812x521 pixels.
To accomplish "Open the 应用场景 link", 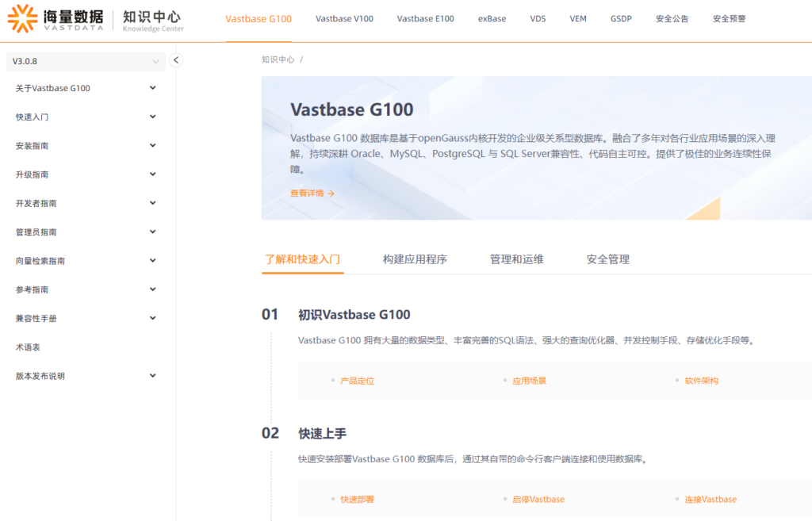I will click(529, 381).
